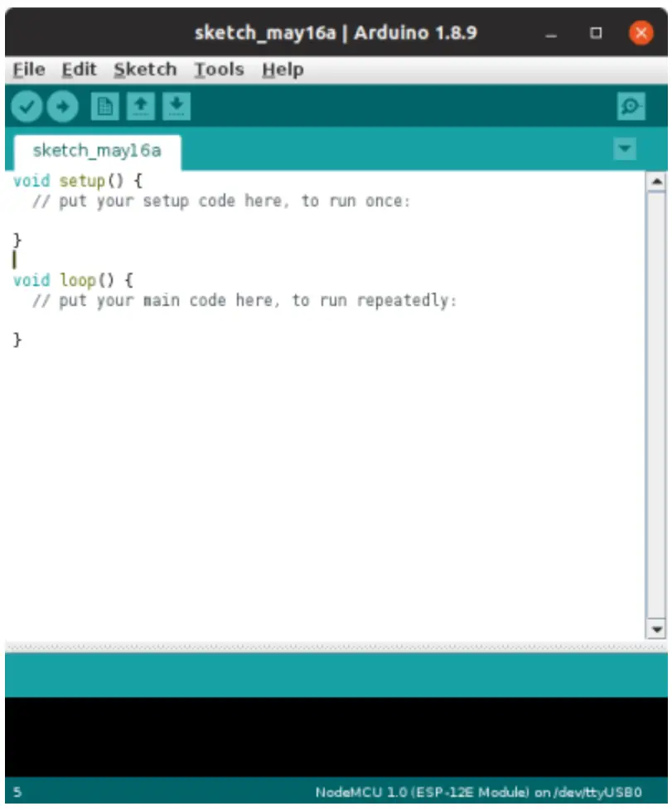Click the NodeMCU 1.0 board status text

479,792
